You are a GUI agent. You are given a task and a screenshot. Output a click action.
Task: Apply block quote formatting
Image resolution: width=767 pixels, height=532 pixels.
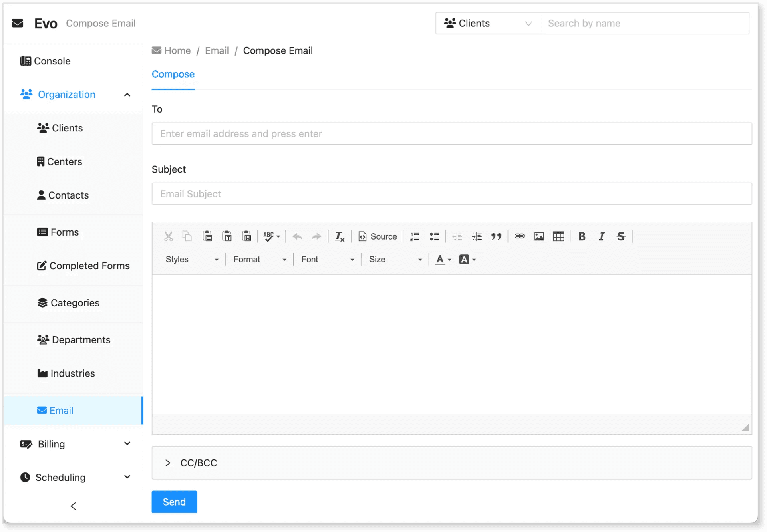[x=497, y=236]
